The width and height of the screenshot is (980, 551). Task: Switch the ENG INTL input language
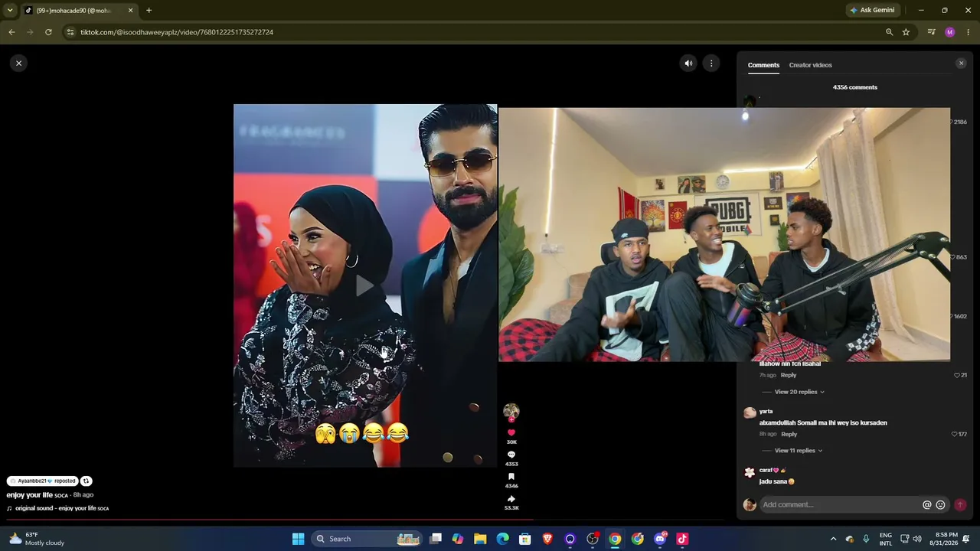point(886,539)
